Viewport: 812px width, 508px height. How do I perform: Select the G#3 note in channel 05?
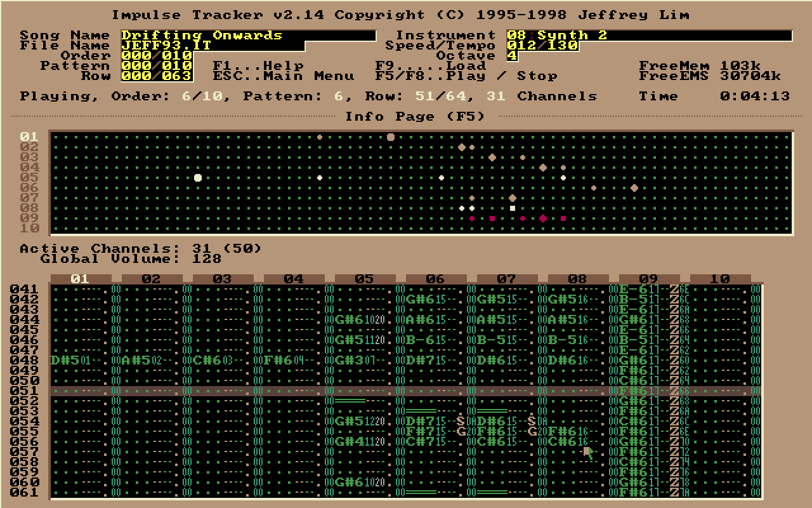(x=350, y=361)
